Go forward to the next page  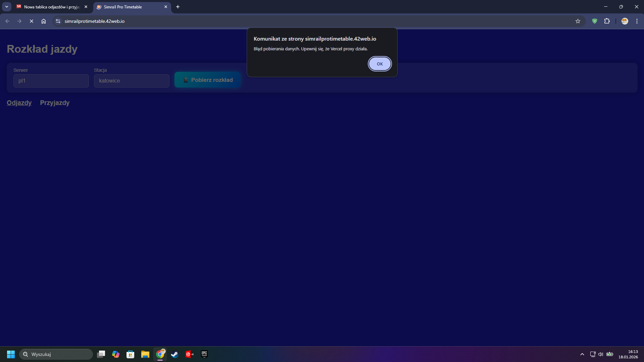pyautogui.click(x=19, y=21)
